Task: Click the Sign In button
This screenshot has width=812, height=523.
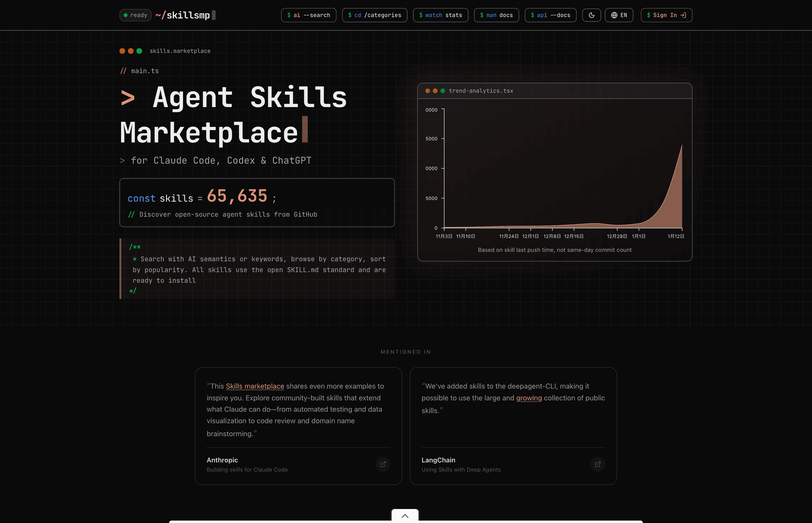Action: [x=666, y=15]
